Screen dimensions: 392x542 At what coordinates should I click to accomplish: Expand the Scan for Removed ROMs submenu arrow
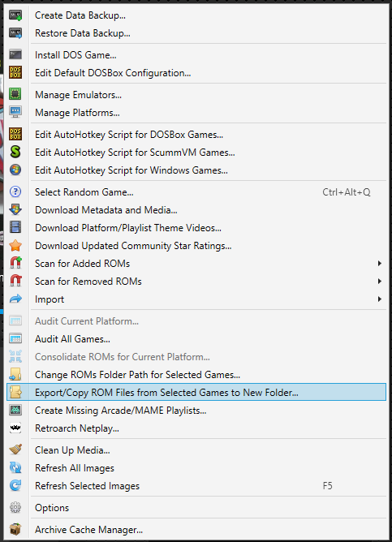coord(380,282)
